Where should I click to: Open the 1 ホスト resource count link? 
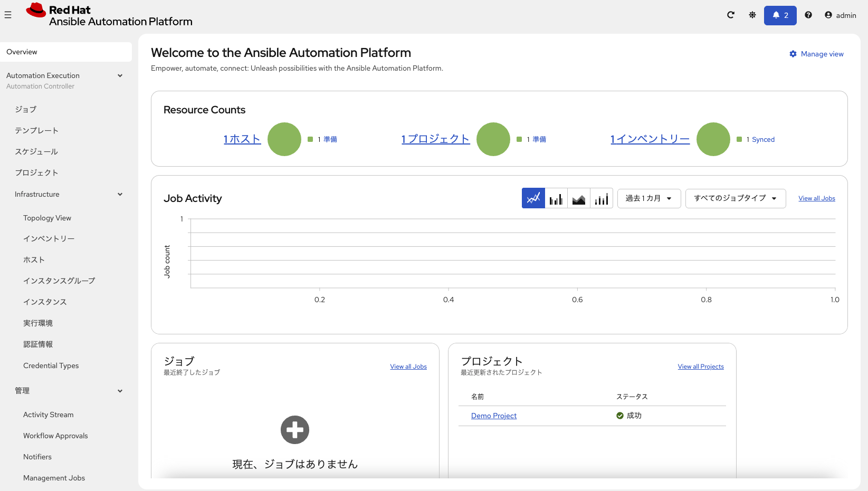[242, 139]
